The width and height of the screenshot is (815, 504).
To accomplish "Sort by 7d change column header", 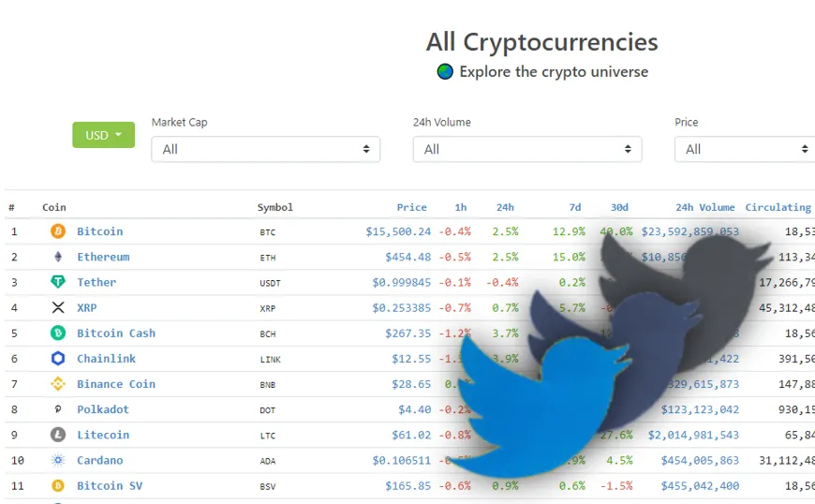I will [575, 207].
